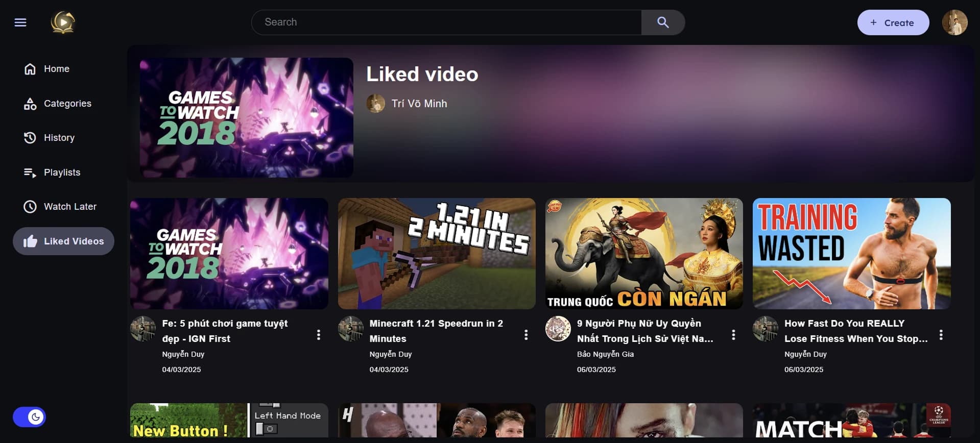
Task: Click inside the Search input field
Action: click(446, 22)
